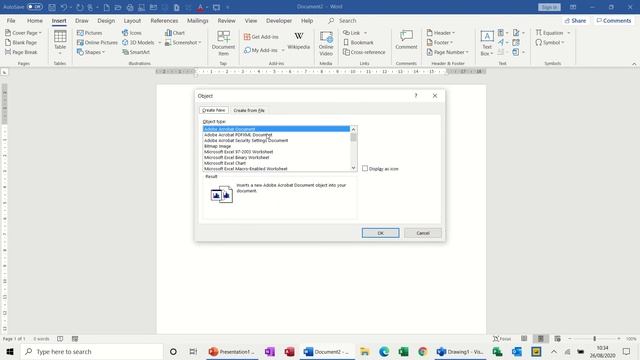The image size is (640, 360).
Task: Expand the Equation dropdown arrow
Action: tap(569, 33)
